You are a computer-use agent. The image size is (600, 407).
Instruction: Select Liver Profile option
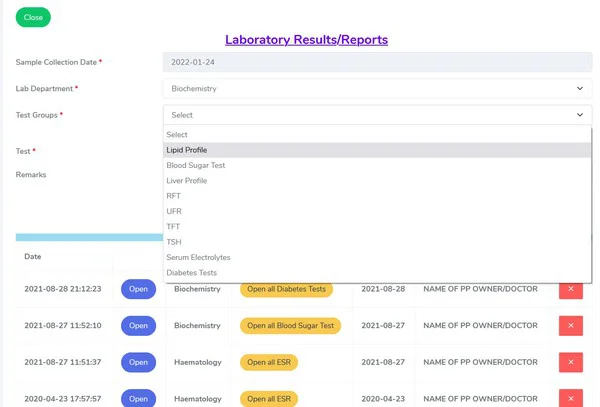tap(187, 181)
